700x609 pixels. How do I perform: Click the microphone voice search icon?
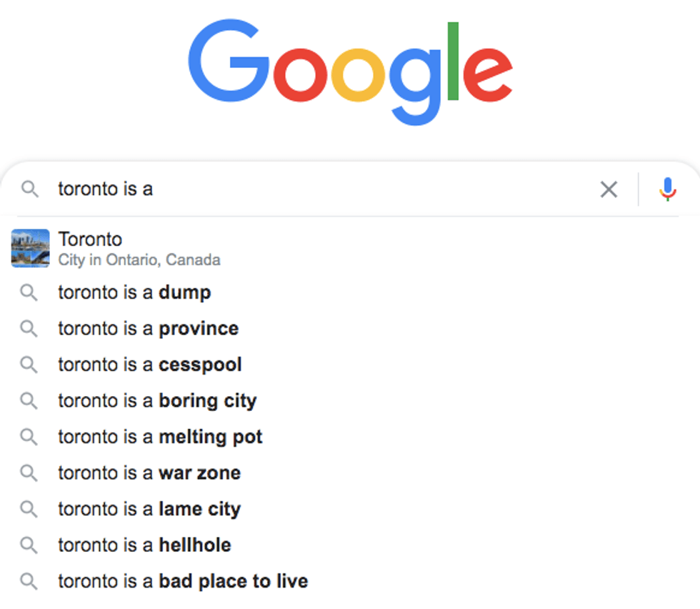pos(667,189)
